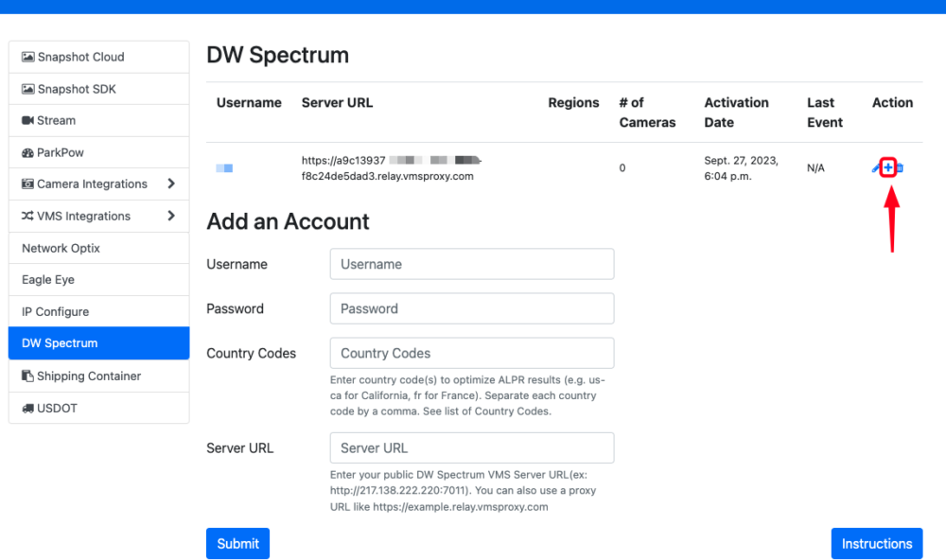Image resolution: width=946 pixels, height=560 pixels.
Task: Submit the Add an Account form
Action: 237,544
